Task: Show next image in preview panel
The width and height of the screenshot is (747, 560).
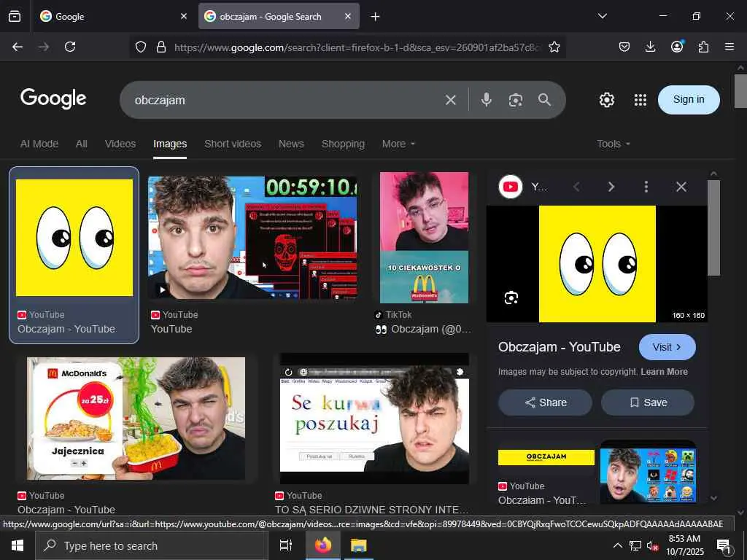Action: [611, 187]
